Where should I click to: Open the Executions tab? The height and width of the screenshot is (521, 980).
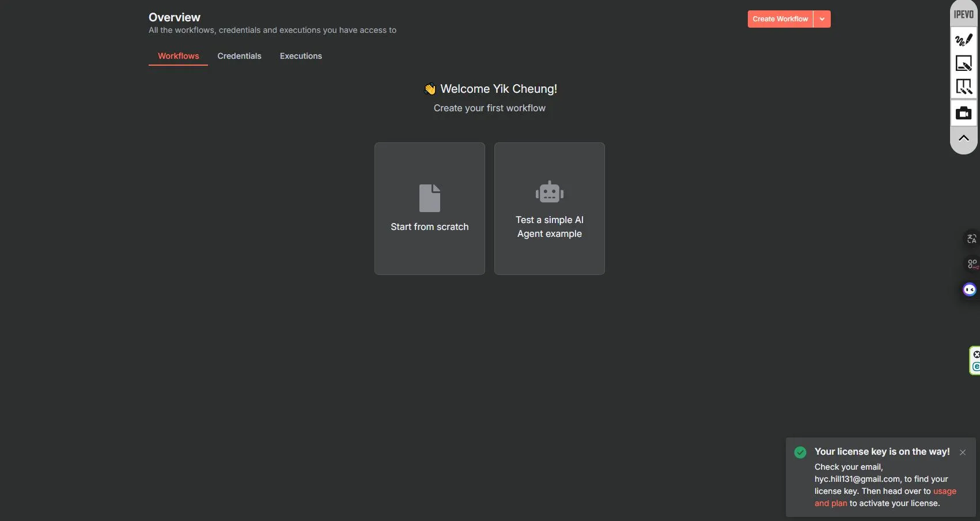click(x=301, y=56)
